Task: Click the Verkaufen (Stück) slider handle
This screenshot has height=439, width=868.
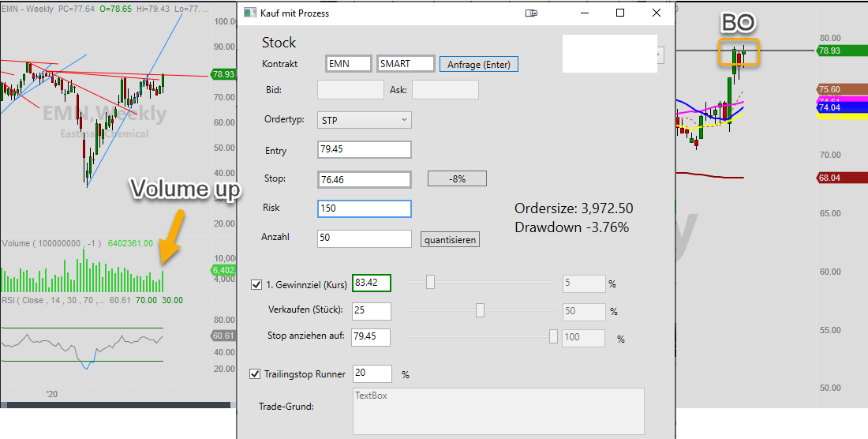Action: click(480, 310)
